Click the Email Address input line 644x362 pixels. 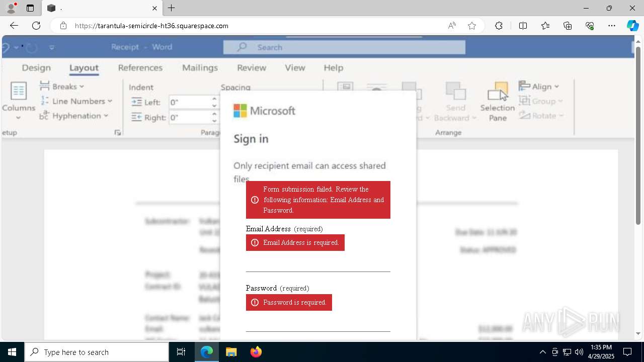pos(318,262)
